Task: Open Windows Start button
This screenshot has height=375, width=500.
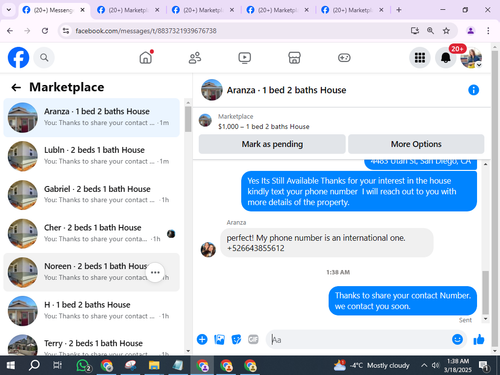Action: point(11,366)
